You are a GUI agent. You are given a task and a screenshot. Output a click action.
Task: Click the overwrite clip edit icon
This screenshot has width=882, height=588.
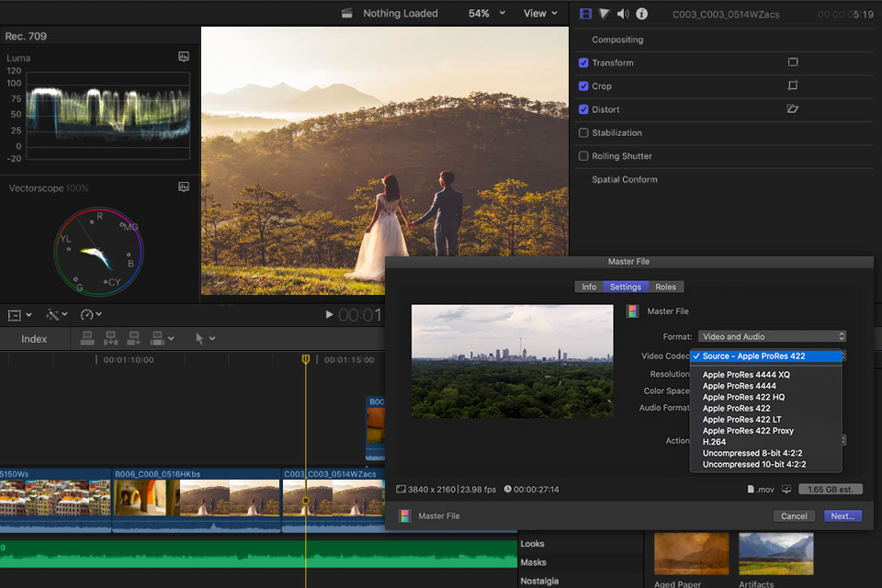[157, 338]
